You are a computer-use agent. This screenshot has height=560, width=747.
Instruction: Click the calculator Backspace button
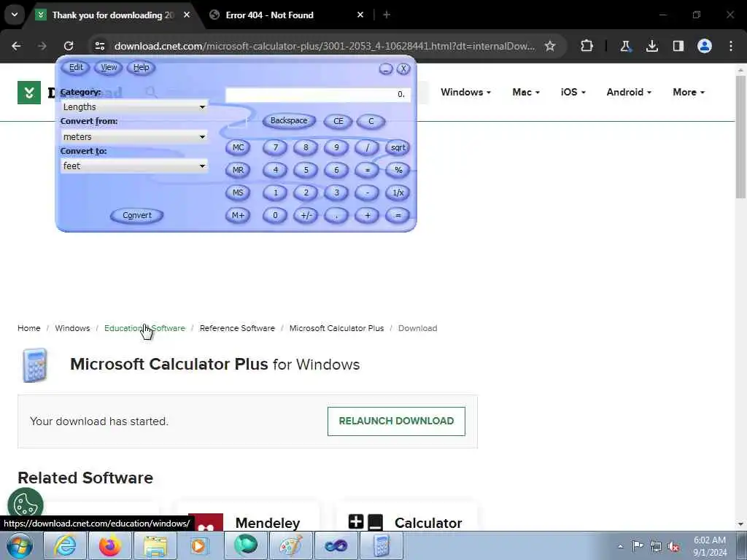tap(289, 121)
